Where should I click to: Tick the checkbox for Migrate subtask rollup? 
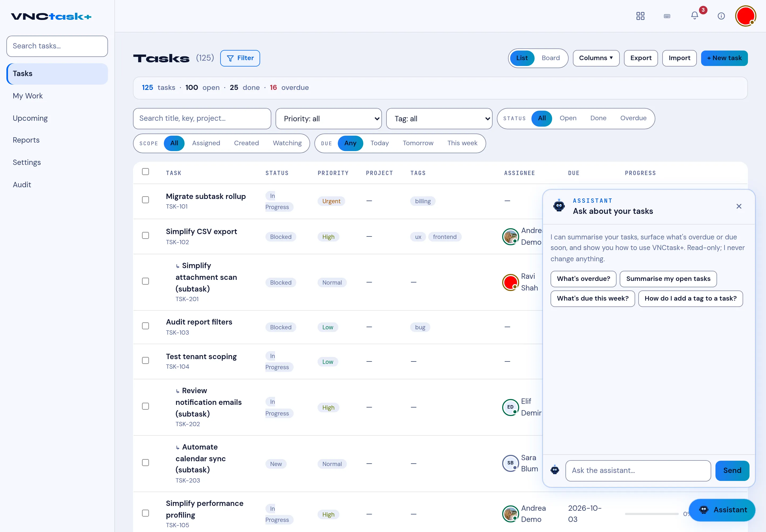coord(146,200)
